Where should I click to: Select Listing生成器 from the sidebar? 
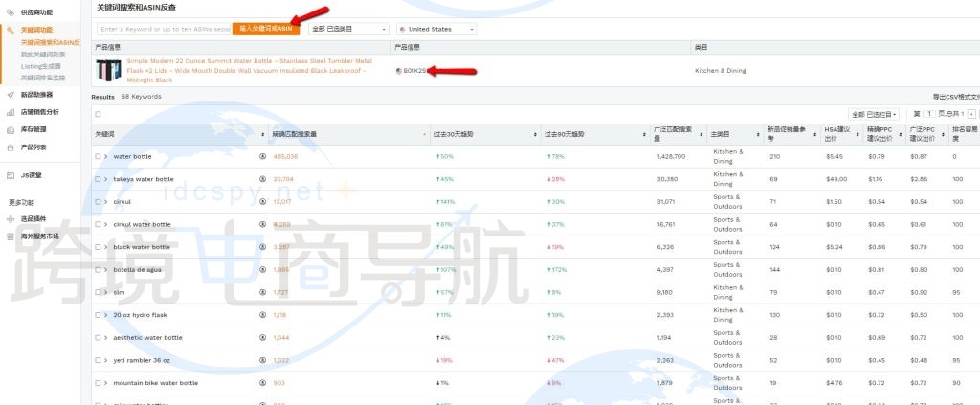pos(41,66)
